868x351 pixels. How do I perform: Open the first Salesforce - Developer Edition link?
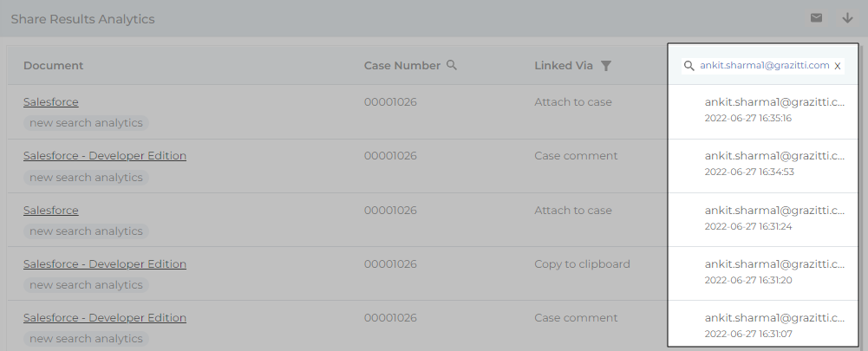[105, 156]
